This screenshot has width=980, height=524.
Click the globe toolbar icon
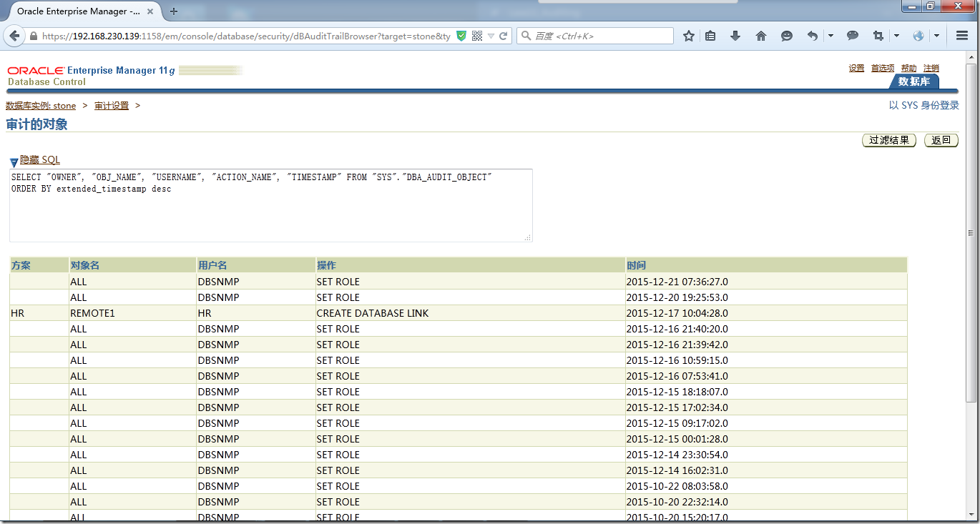click(918, 36)
